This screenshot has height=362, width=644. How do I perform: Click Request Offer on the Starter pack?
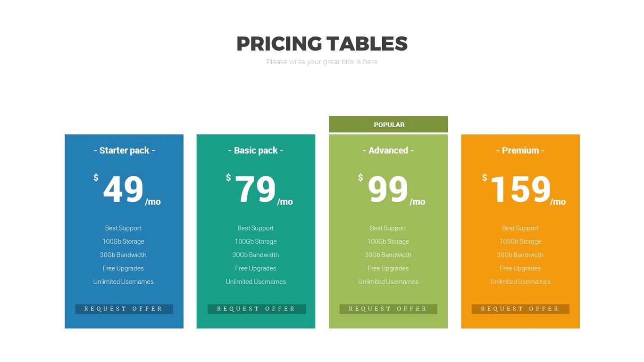click(x=124, y=309)
